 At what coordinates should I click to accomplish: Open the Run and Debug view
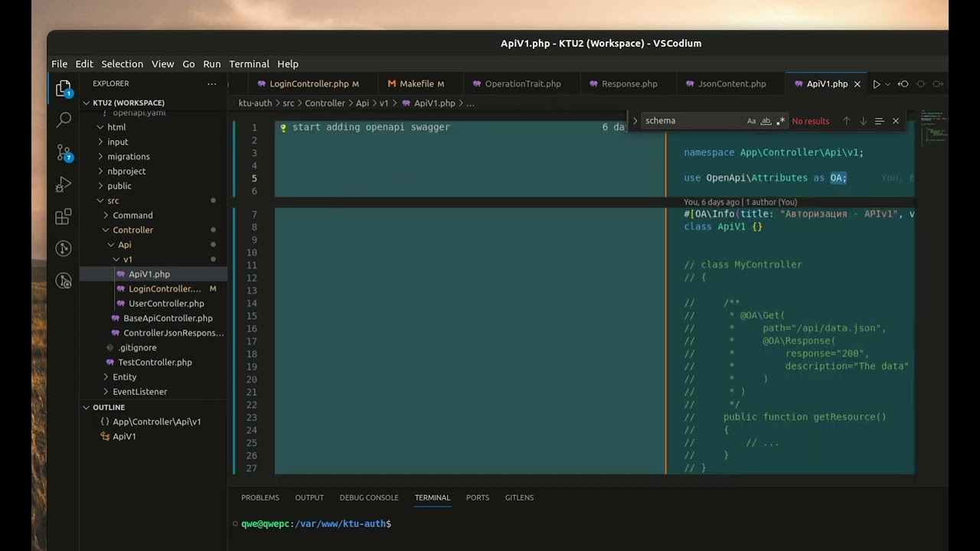(x=64, y=184)
